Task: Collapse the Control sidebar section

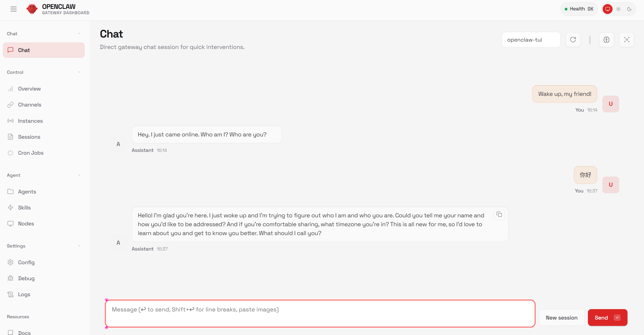Action: [x=79, y=72]
